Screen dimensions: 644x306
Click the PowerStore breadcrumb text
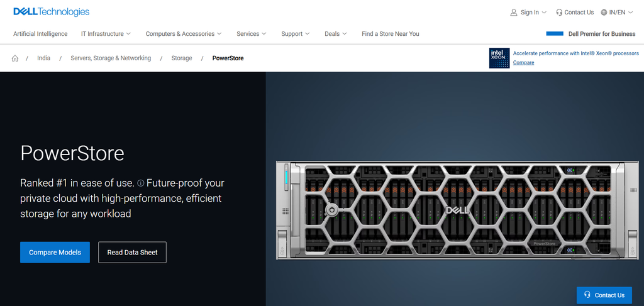pyautogui.click(x=228, y=58)
